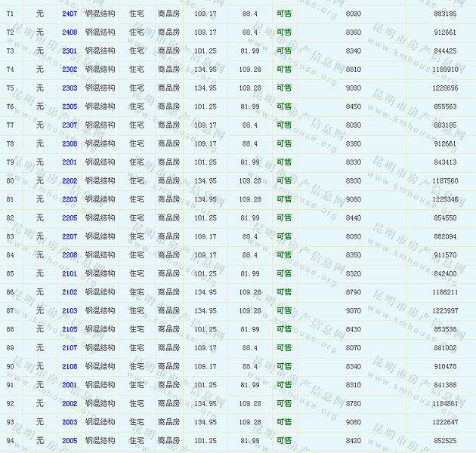This screenshot has width=476, height=453.
Task: Click room 2102 link
Action: [70, 292]
